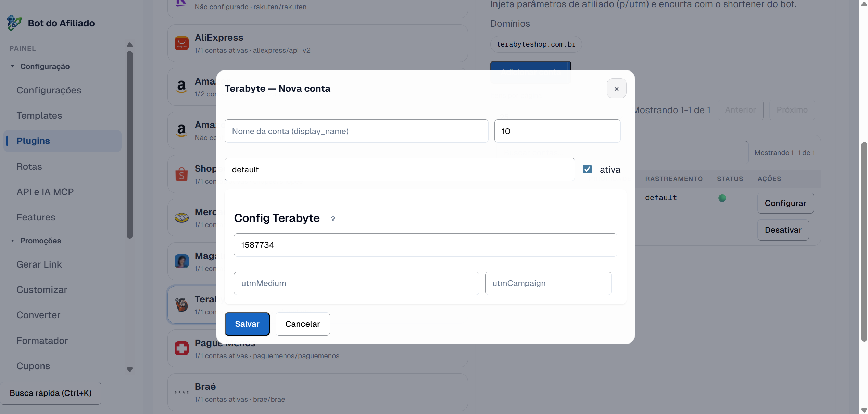
Task: Click the page scrollbar down arrow
Action: pyautogui.click(x=864, y=410)
